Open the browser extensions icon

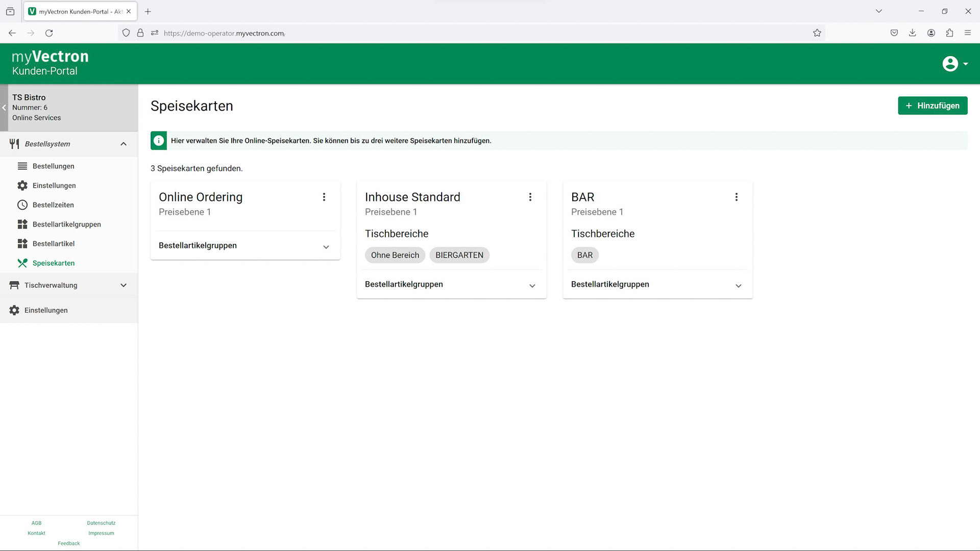(x=949, y=33)
